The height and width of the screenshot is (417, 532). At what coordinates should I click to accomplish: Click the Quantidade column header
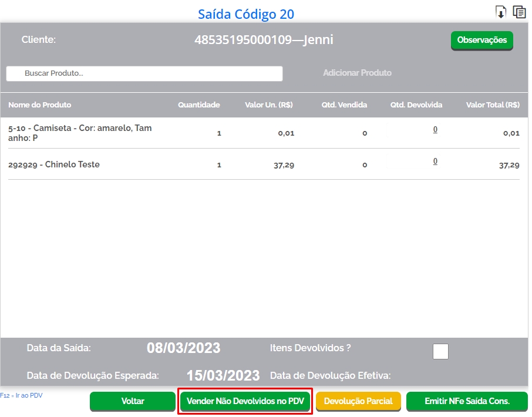pos(199,105)
